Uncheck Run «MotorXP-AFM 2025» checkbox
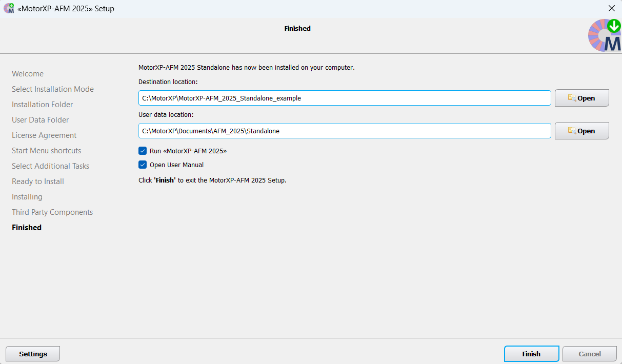 [143, 151]
